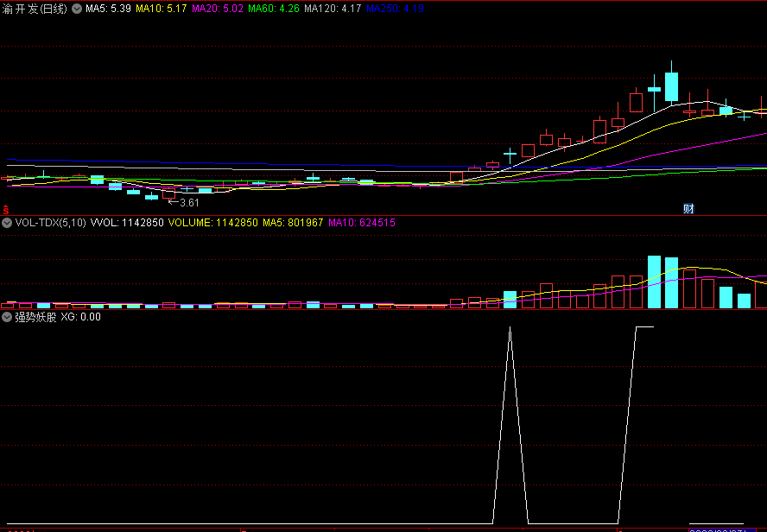Open the blue 财 financial marker icon
The width and height of the screenshot is (767, 532).
point(688,209)
